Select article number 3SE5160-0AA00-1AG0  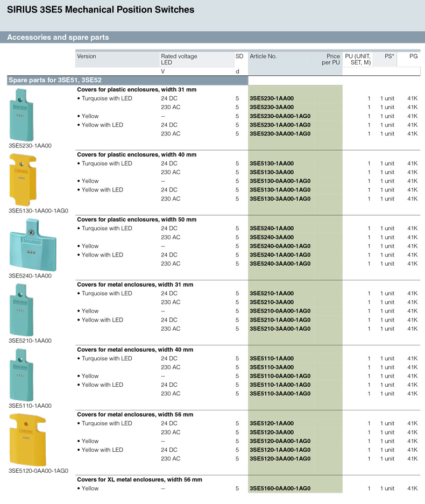click(280, 488)
